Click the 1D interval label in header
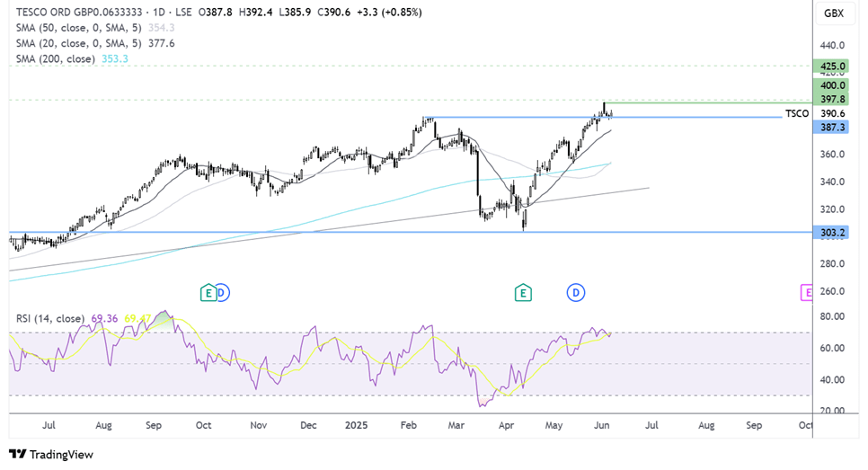Viewport: 868px width, 470px height. [159, 13]
